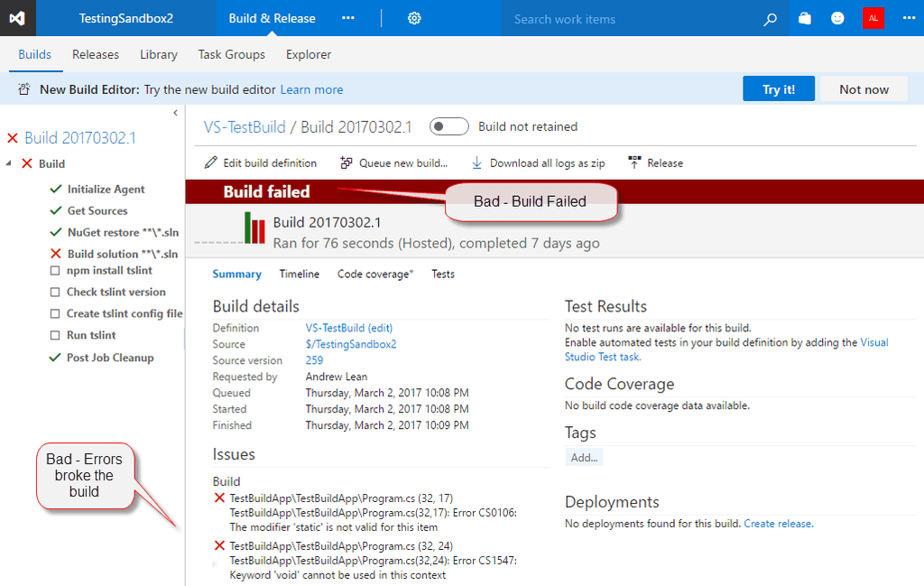924x586 pixels.
Task: Check the npm install tslint step
Action: (x=53, y=270)
